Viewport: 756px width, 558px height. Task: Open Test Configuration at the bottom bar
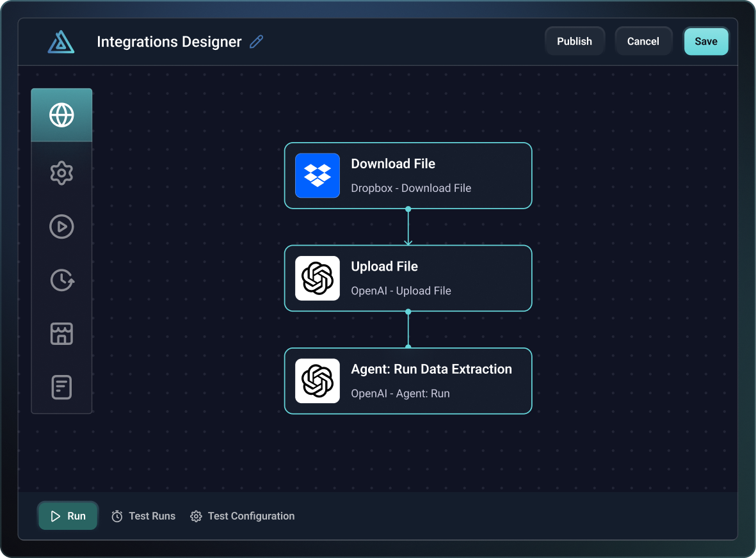242,516
